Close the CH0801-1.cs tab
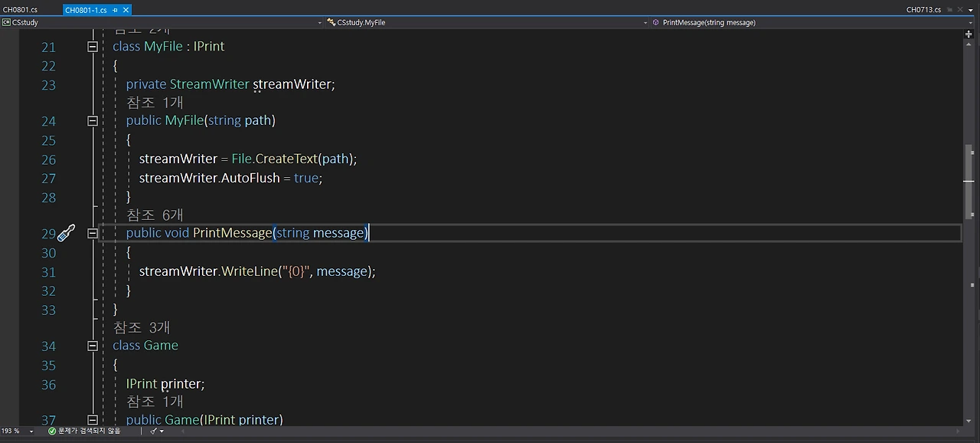Image resolution: width=980 pixels, height=443 pixels. [126, 10]
